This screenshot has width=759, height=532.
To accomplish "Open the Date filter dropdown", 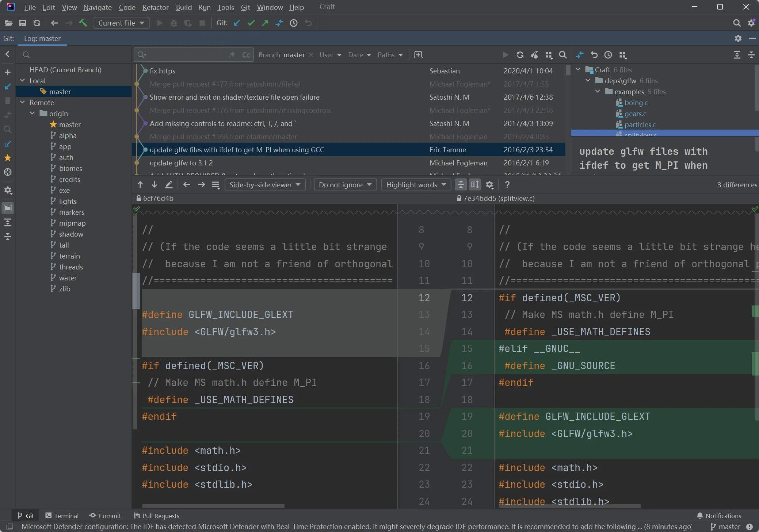I will [x=359, y=55].
